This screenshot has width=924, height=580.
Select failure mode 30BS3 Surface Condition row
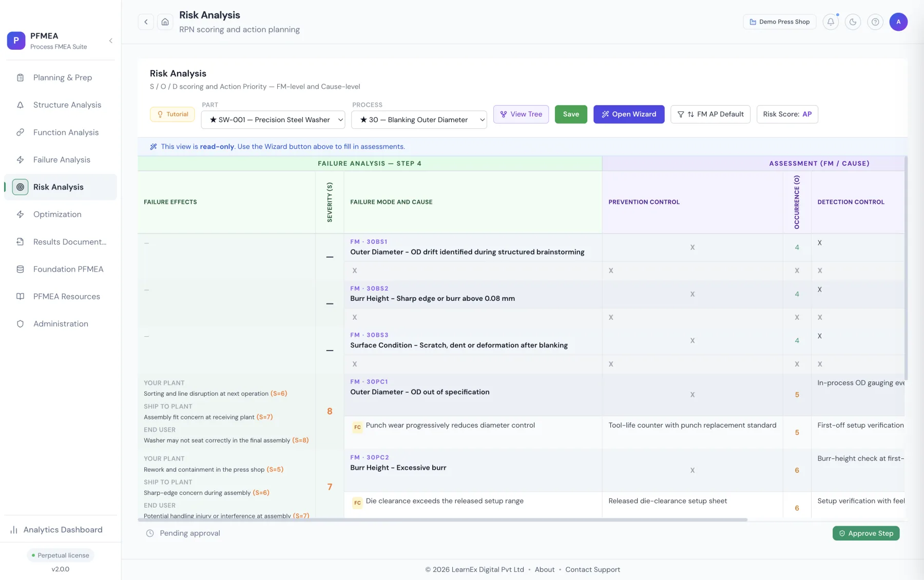[472, 340]
